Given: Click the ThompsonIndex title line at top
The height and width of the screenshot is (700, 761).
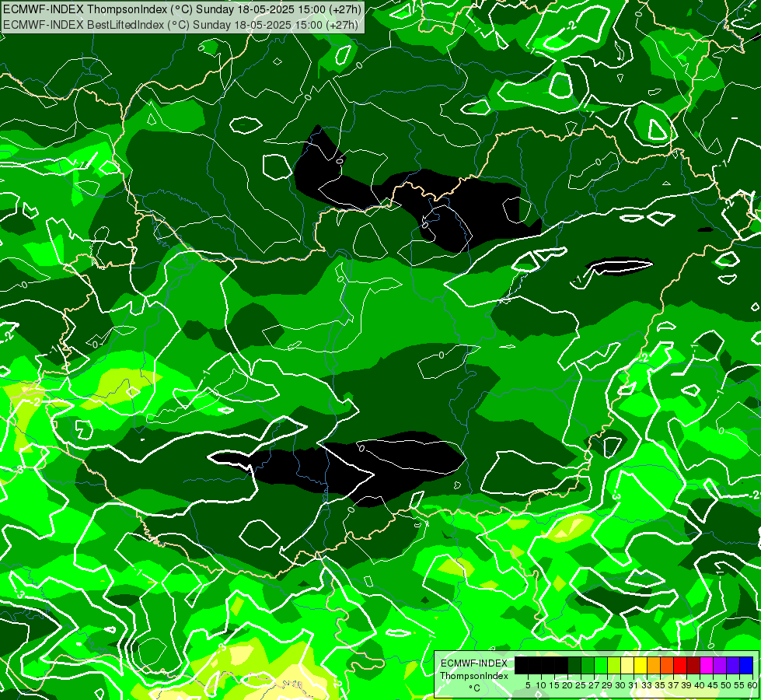Looking at the screenshot, I should [x=183, y=9].
